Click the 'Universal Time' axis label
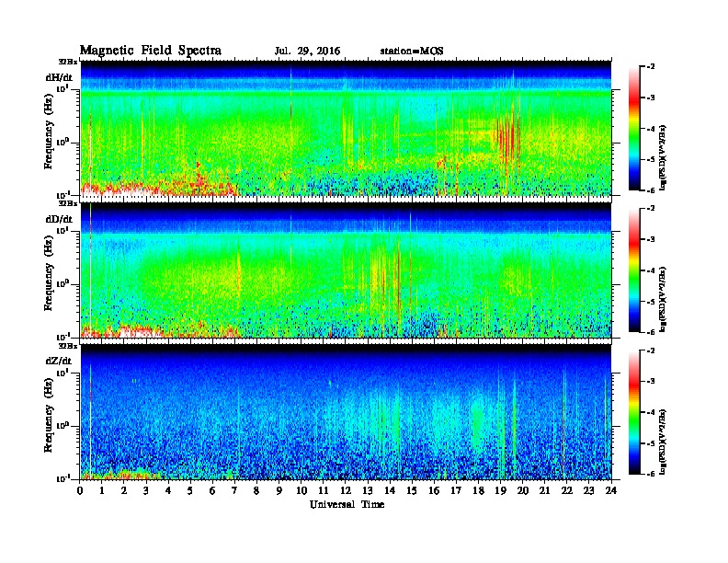The height and width of the screenshot is (563, 728). tap(347, 504)
